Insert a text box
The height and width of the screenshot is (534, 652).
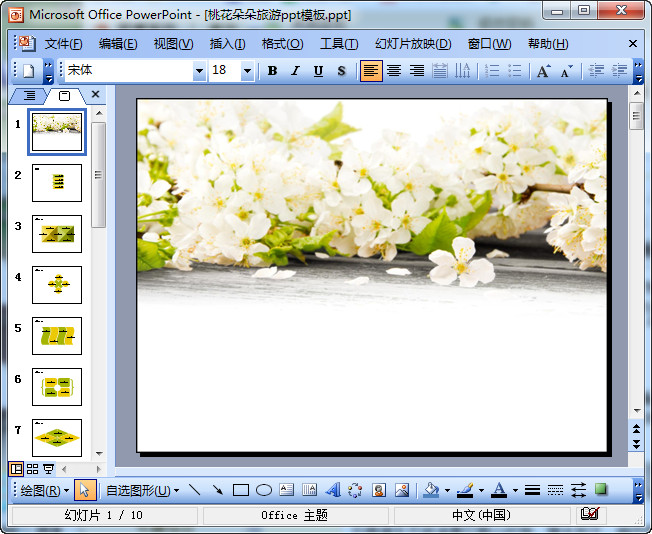click(x=286, y=490)
